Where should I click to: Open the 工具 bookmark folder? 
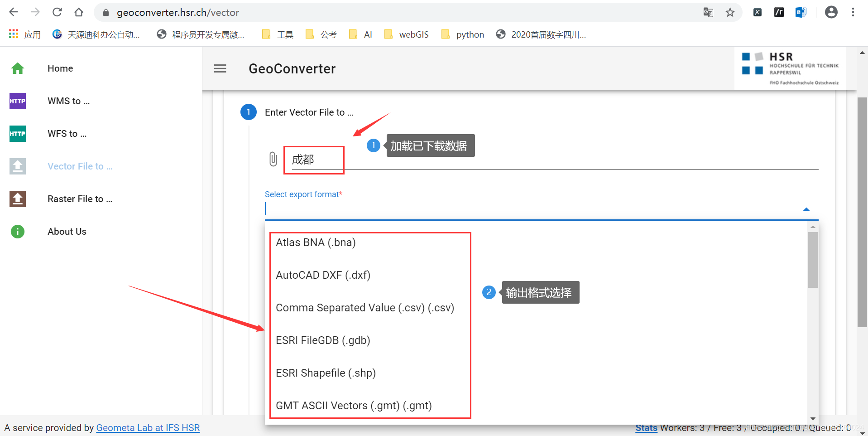pos(278,34)
